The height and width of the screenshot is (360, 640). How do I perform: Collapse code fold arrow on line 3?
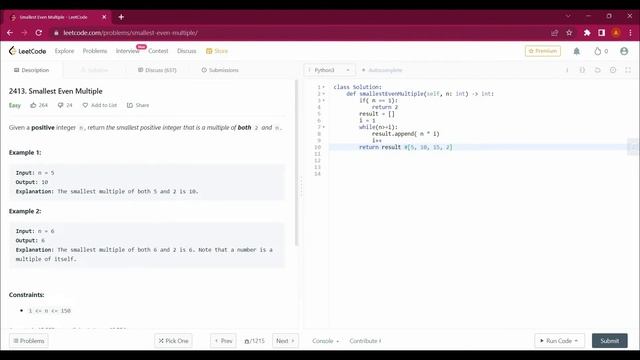click(x=324, y=100)
